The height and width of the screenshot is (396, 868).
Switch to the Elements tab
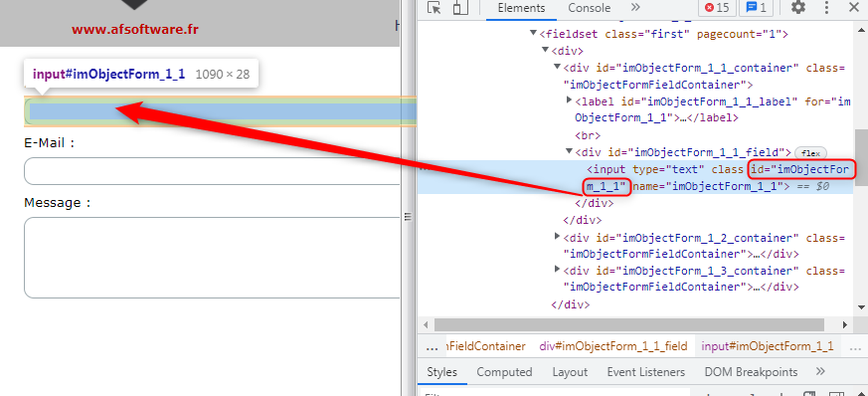click(521, 8)
